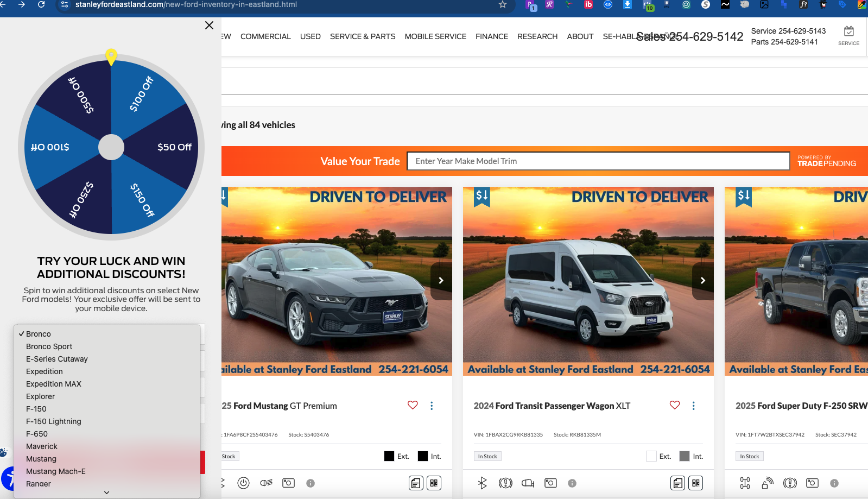Open the color picker eyedropper extension
Image resolution: width=868 pixels, height=499 pixels.
tap(862, 4)
